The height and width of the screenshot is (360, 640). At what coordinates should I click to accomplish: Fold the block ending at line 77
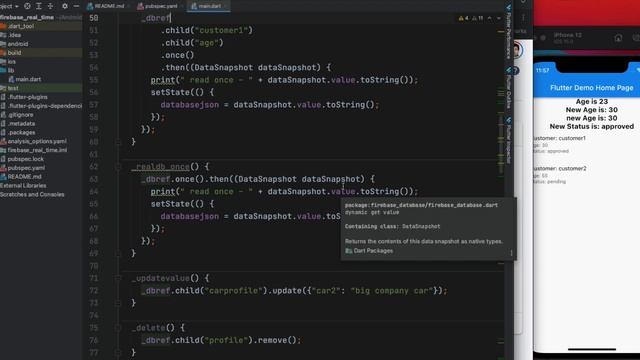118,353
